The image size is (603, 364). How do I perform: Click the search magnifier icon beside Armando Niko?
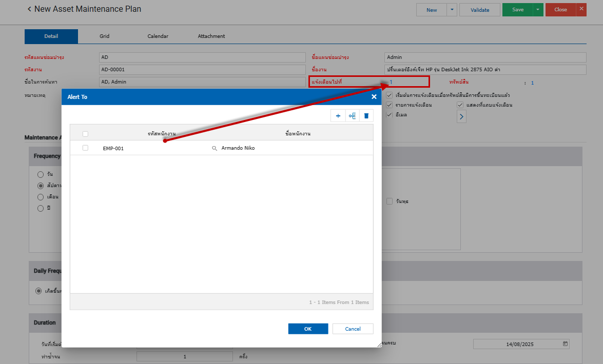tap(215, 148)
